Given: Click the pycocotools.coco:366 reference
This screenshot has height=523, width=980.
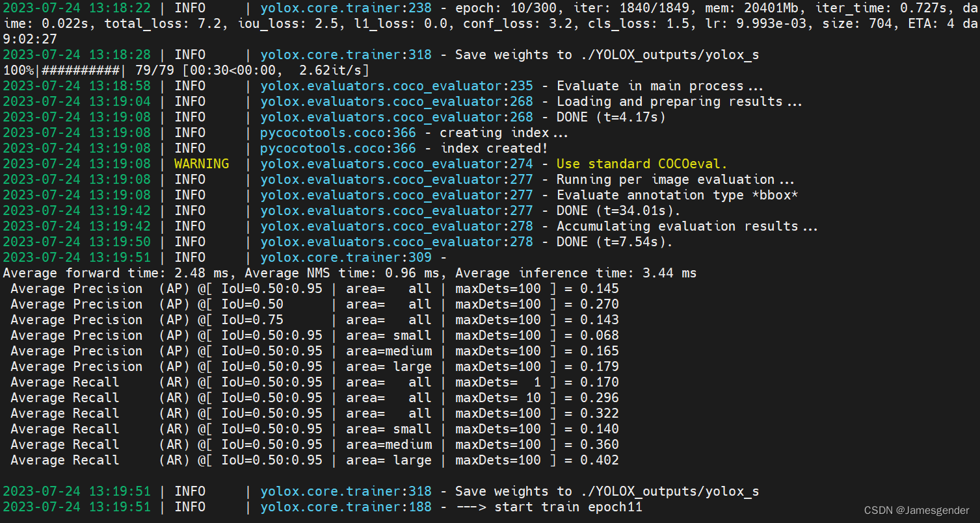Looking at the screenshot, I should pos(338,132).
